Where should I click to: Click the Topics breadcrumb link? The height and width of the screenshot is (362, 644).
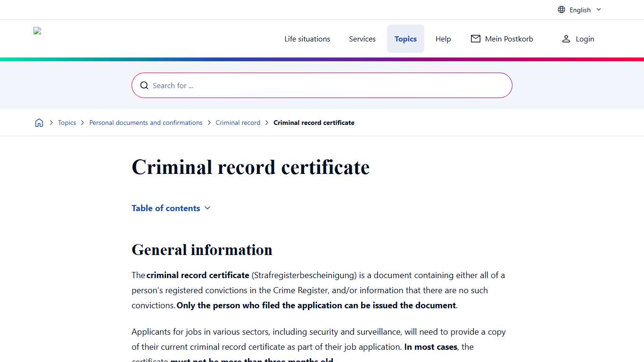coord(67,123)
